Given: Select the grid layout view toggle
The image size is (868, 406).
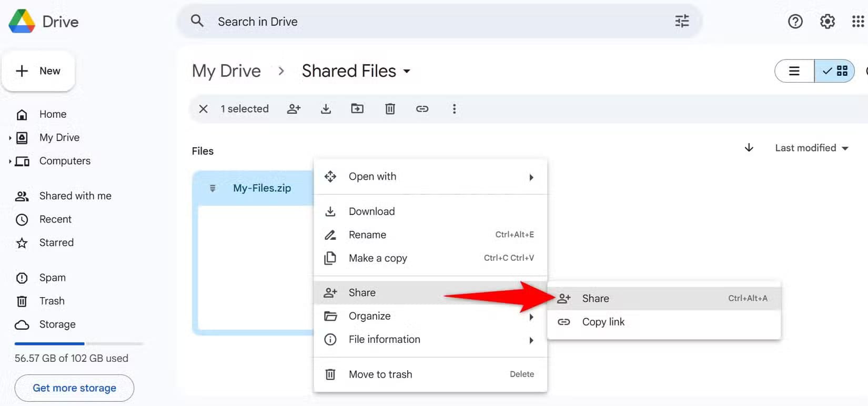Looking at the screenshot, I should tap(835, 71).
